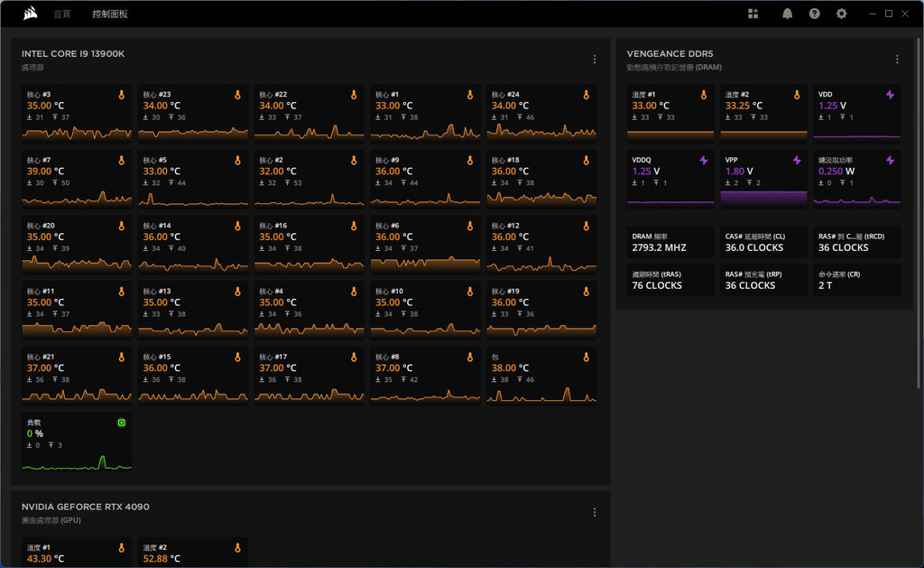Click the 包 package temperature graph
Screen dimensions: 924x568
(541, 396)
